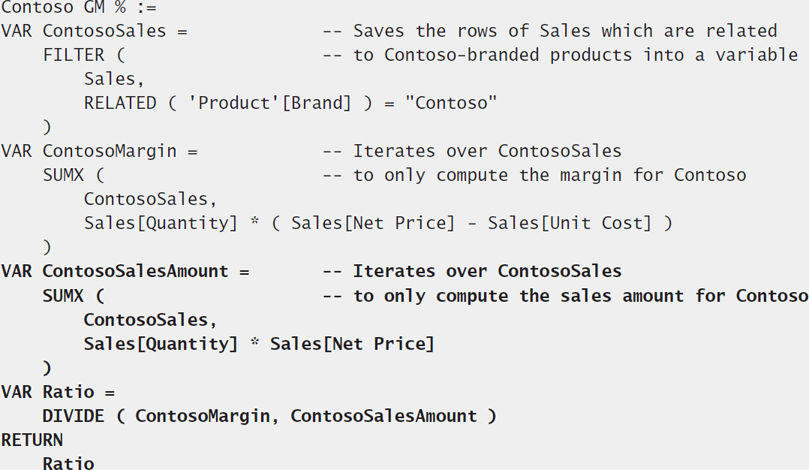Click the VAR Ratio declaration
Viewport: 809px width, 470px height.
47,392
